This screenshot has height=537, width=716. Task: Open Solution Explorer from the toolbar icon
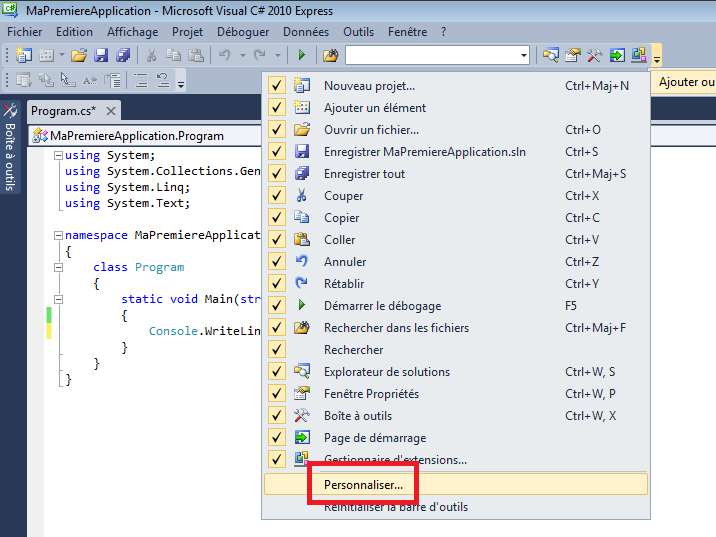(551, 55)
